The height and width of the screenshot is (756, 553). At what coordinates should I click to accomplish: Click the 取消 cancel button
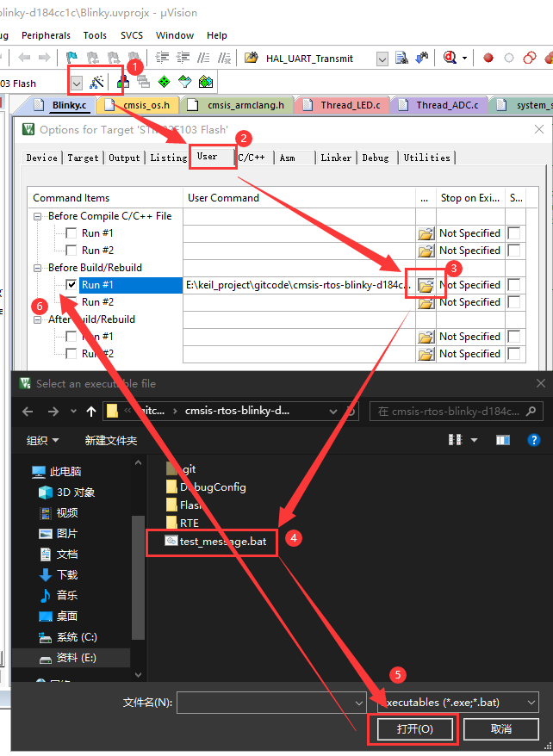pyautogui.click(x=500, y=729)
